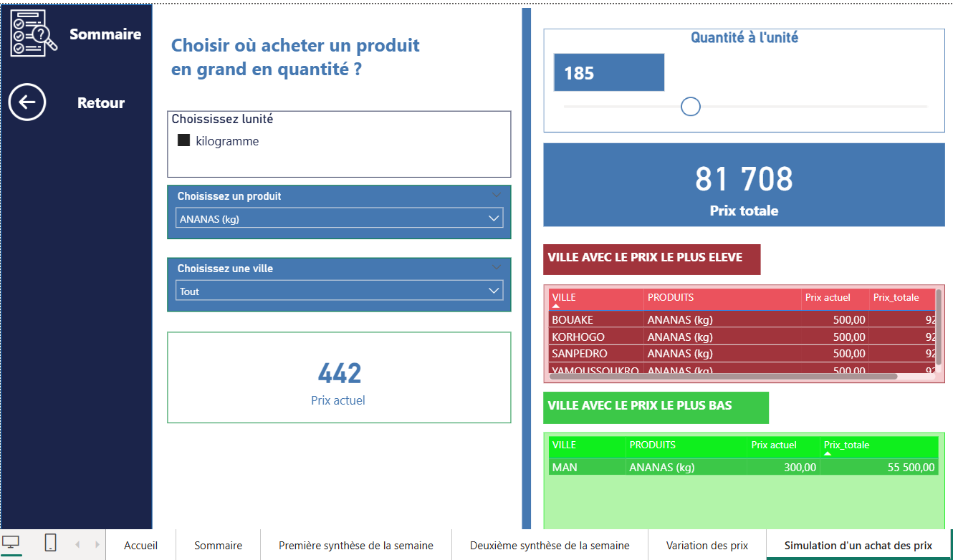
Task: Select the SANPEDRO row city cell
Action: tap(596, 353)
